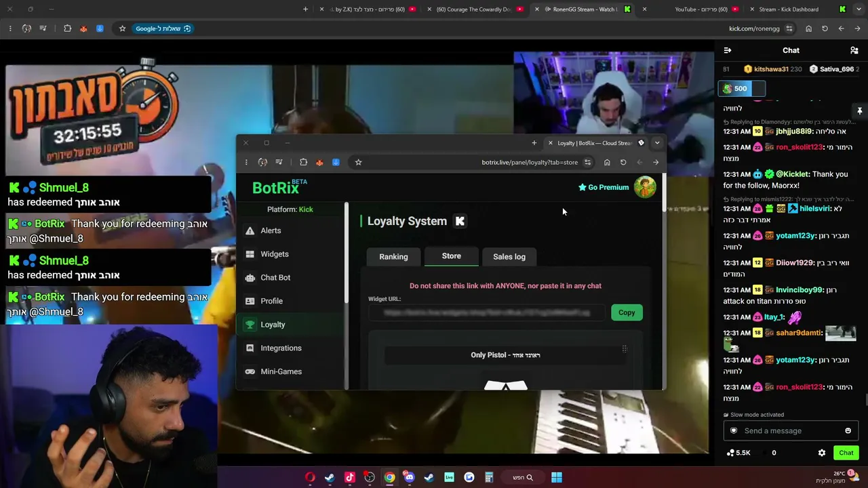Viewport: 868px width, 488px height.
Task: Click username Invinciboy99 in chat
Action: (x=797, y=290)
